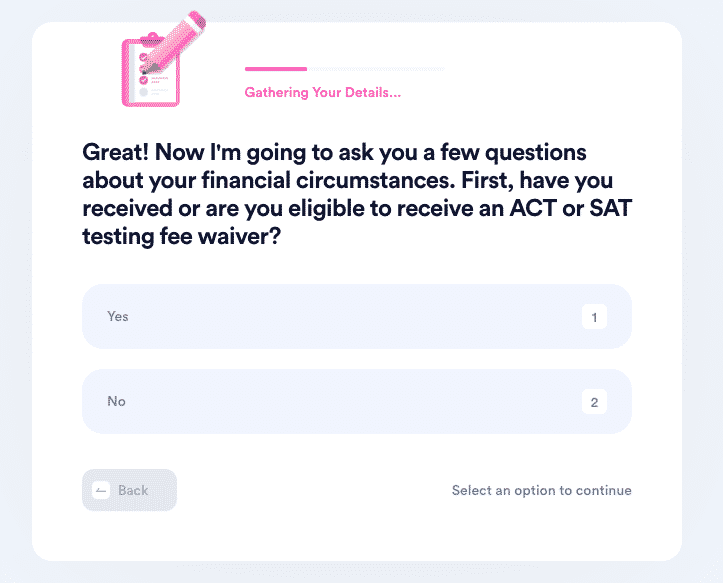The width and height of the screenshot is (723, 583).
Task: Click the left arrow icon inside Back
Action: click(x=101, y=490)
